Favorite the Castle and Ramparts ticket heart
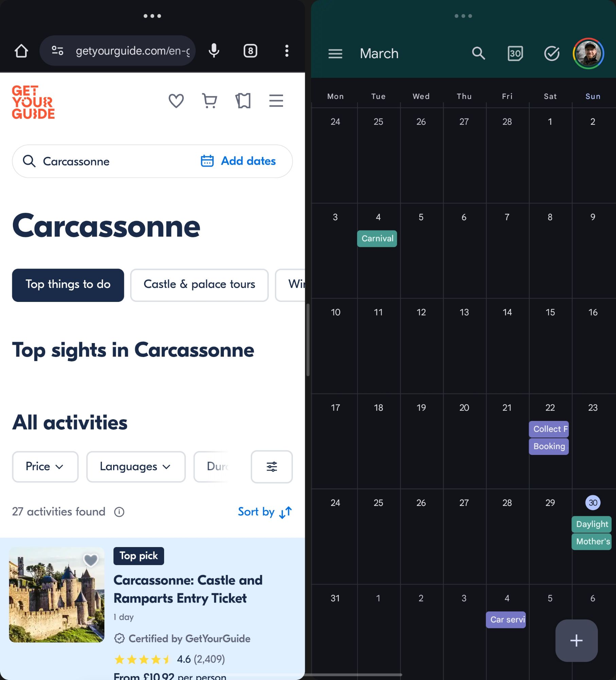 click(91, 560)
